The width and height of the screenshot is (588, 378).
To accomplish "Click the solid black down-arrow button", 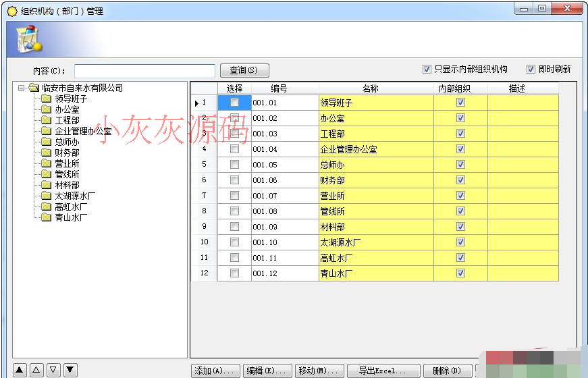I will coord(70,370).
